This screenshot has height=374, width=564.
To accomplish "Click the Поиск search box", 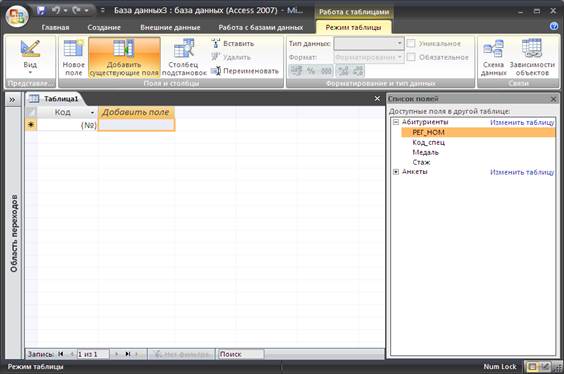I will (x=241, y=354).
